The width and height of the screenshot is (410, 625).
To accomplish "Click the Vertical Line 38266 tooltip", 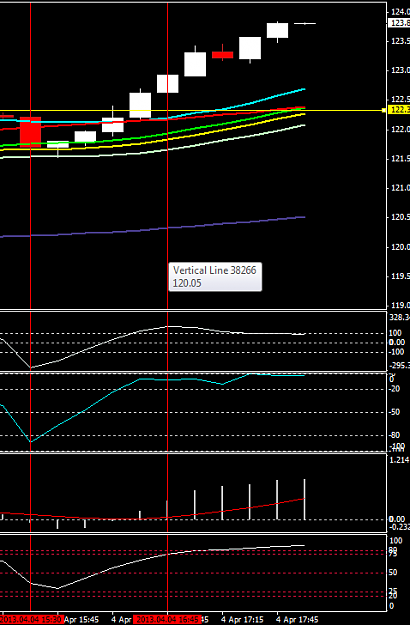I will point(215,277).
